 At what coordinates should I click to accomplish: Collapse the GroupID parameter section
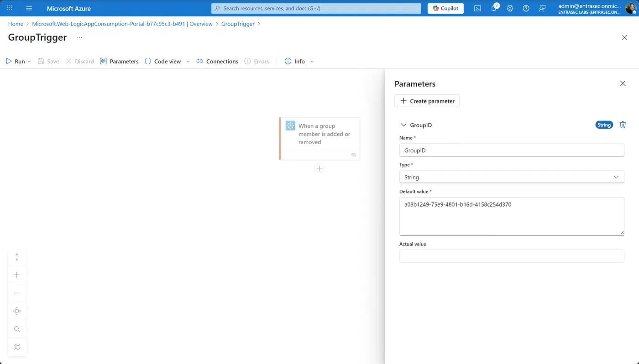(403, 125)
